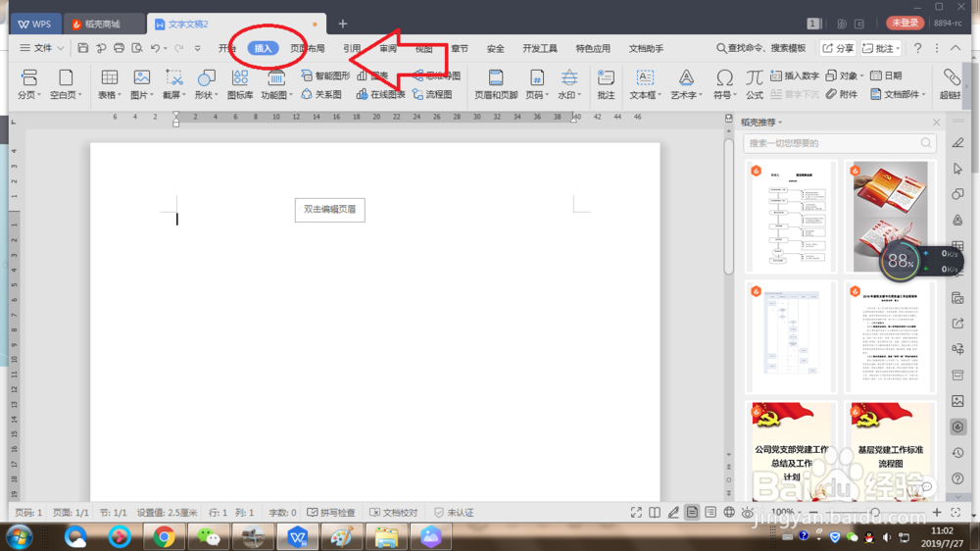Viewport: 980px width, 551px height.
Task: Click the zoom slider handle
Action: click(x=875, y=512)
